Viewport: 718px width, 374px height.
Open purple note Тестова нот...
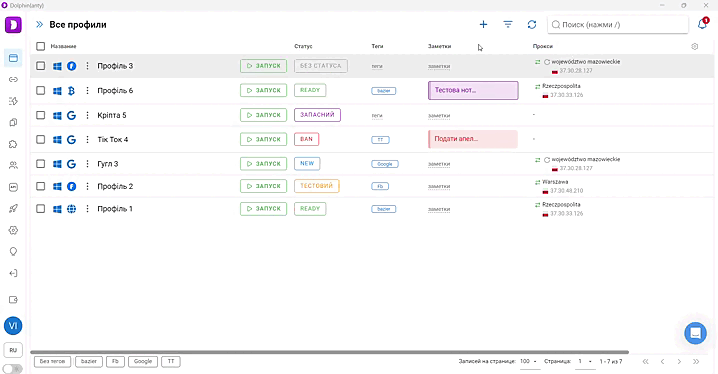[x=473, y=90]
